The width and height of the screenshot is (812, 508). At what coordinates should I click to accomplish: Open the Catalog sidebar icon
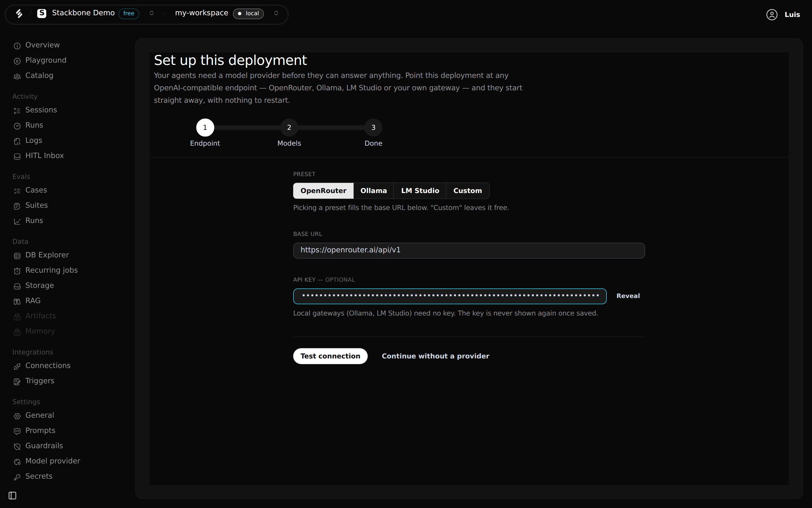pos(17,76)
